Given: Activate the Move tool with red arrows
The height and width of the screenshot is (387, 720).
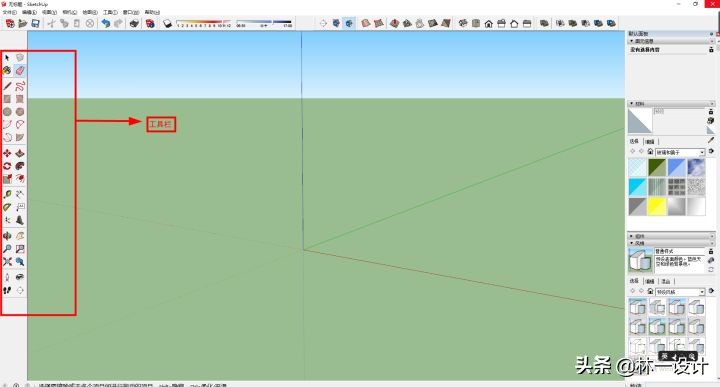Looking at the screenshot, I should pyautogui.click(x=7, y=153).
